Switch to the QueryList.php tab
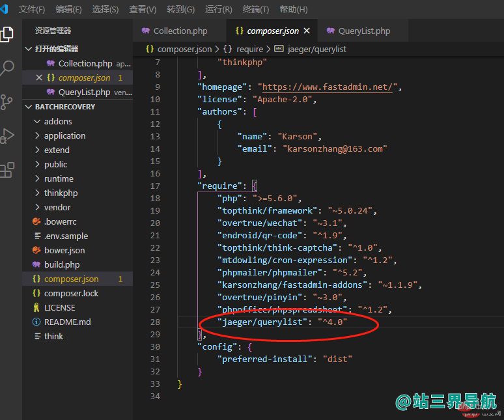This screenshot has width=504, height=420. click(x=363, y=31)
